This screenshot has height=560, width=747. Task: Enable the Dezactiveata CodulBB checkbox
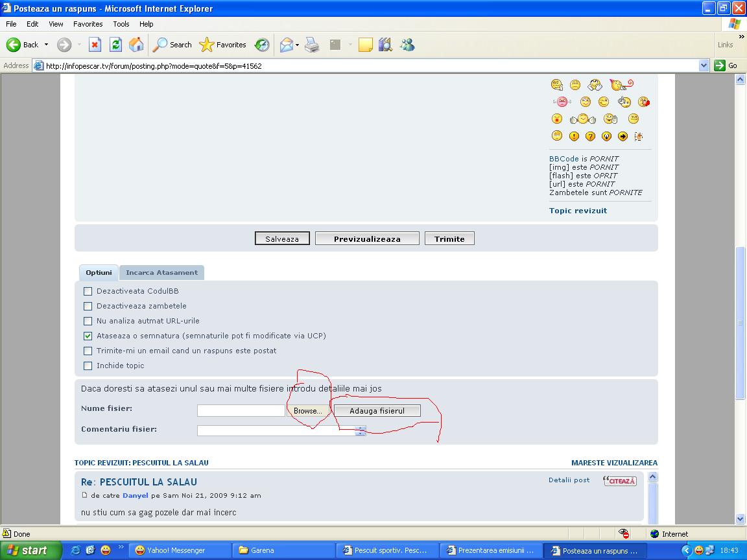88,291
